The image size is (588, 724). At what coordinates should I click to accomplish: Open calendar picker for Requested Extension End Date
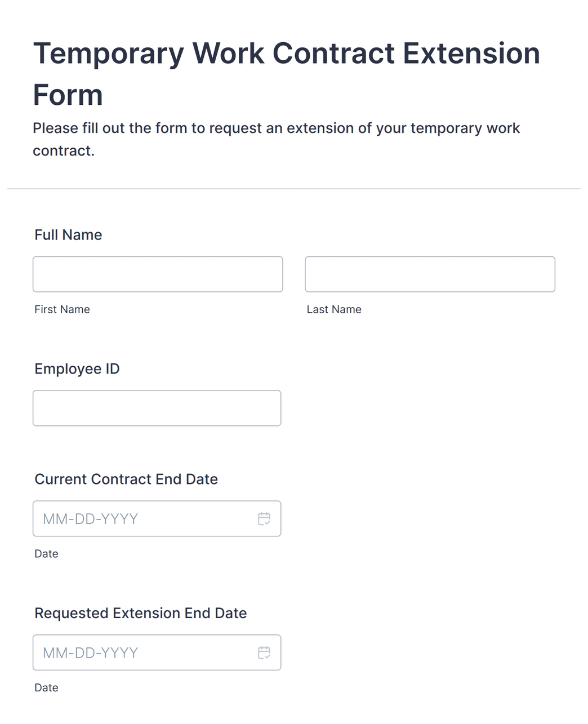[264, 652]
